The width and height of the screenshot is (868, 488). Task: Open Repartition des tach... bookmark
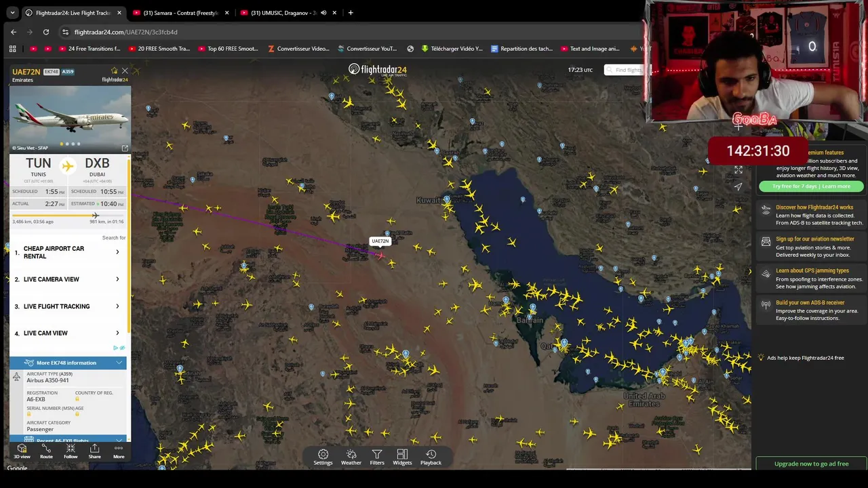521,49
